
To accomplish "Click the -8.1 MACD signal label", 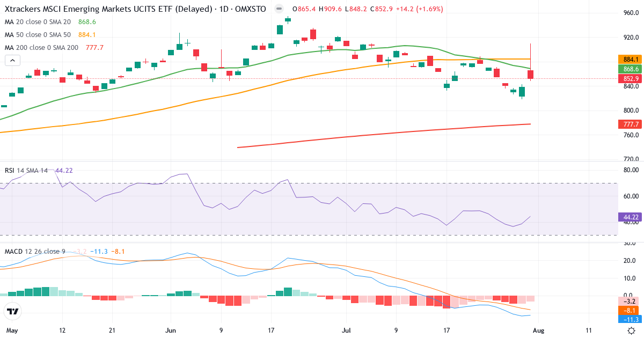I will (x=630, y=310).
